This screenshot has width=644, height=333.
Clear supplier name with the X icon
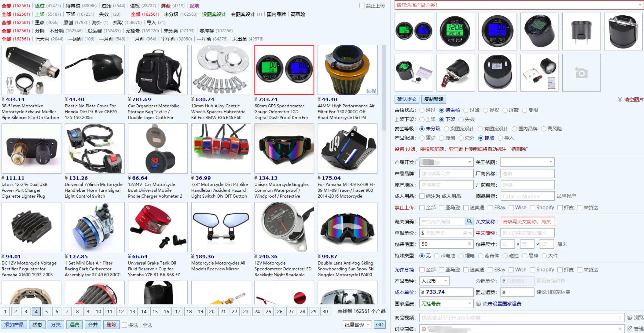(620, 329)
